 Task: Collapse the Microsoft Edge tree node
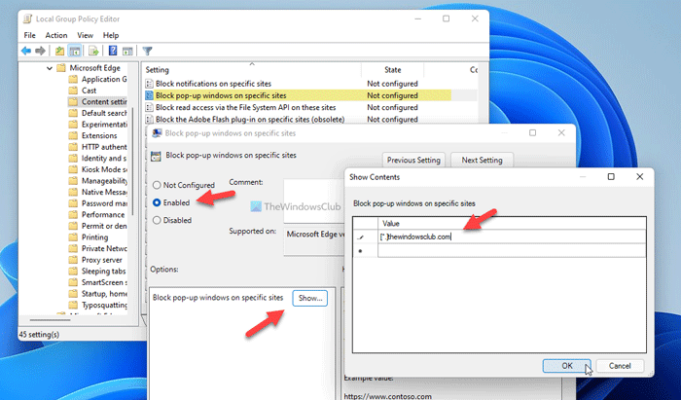point(50,68)
